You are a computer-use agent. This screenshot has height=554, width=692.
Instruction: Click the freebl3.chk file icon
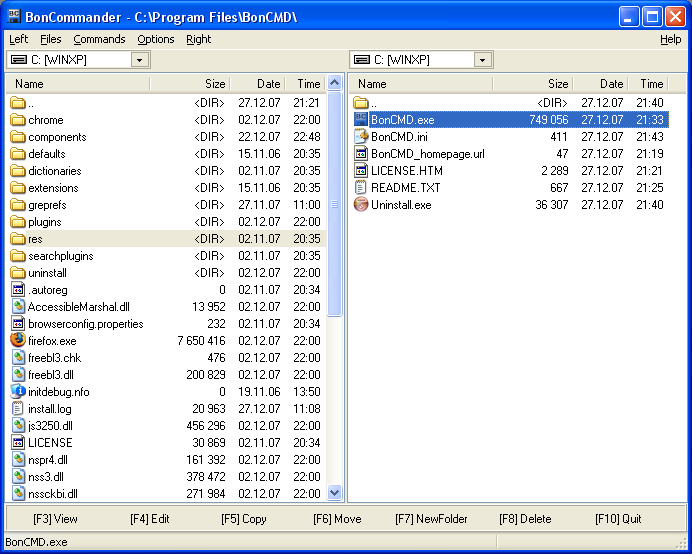[18, 358]
